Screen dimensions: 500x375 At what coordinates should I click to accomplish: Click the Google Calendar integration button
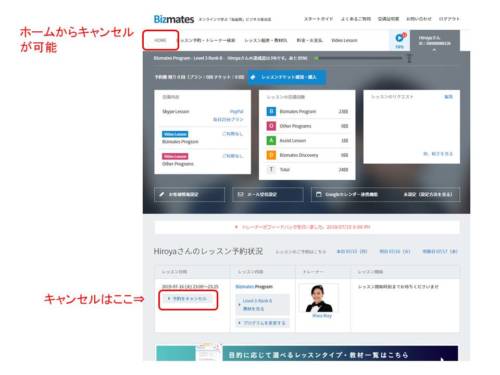[385, 194]
